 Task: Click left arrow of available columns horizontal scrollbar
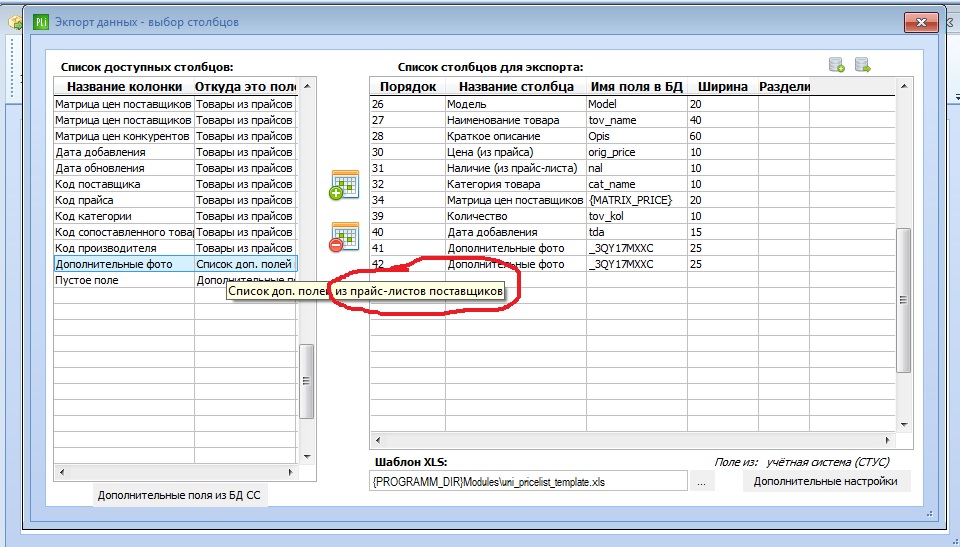point(61,472)
